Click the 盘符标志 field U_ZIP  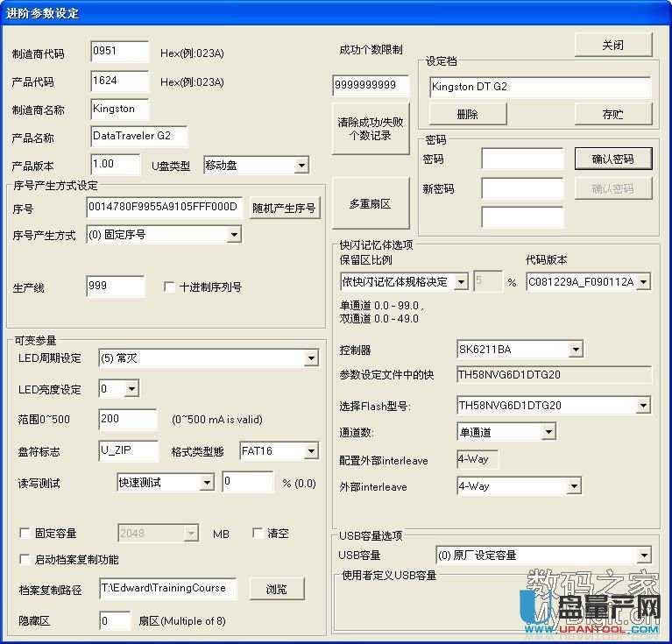(129, 450)
